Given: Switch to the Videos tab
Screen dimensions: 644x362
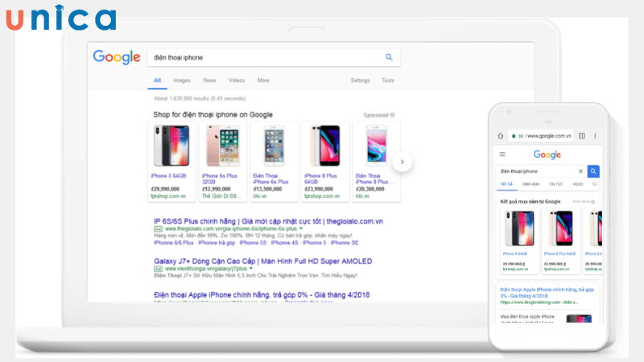Looking at the screenshot, I should click(237, 80).
